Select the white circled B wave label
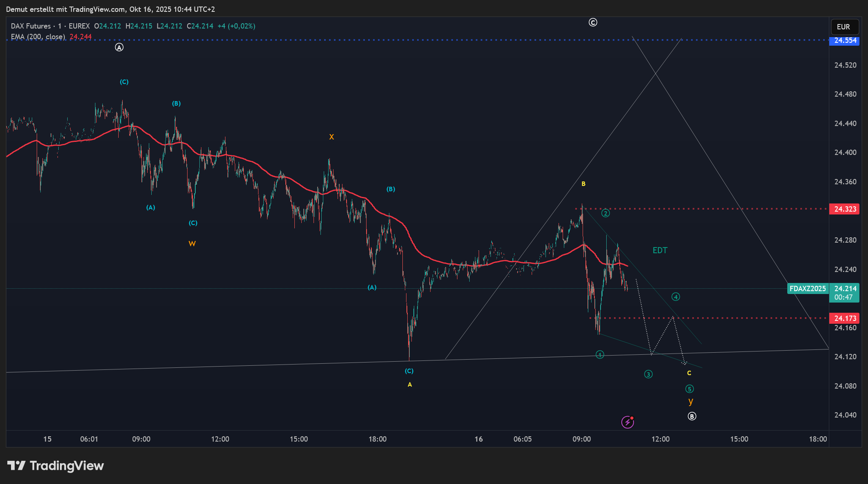Image resolution: width=868 pixels, height=484 pixels. 692,416
